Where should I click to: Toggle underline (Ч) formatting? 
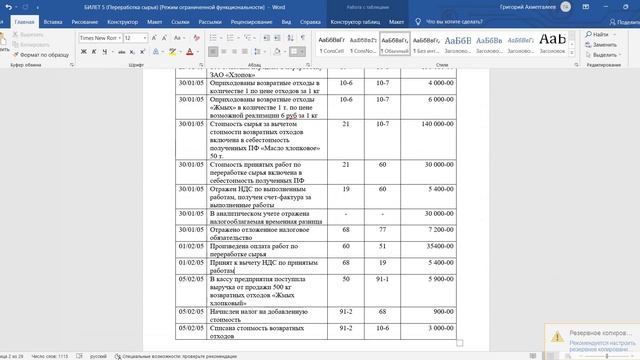(104, 52)
